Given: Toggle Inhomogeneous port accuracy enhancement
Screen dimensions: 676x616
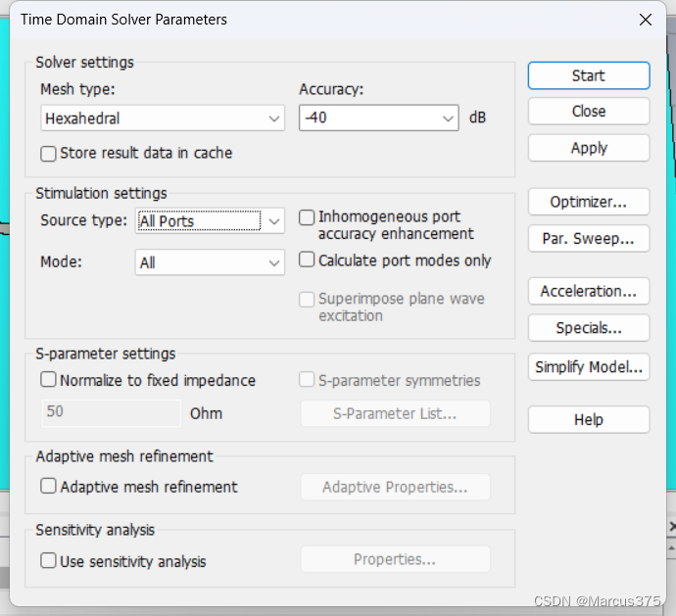Looking at the screenshot, I should (307, 217).
